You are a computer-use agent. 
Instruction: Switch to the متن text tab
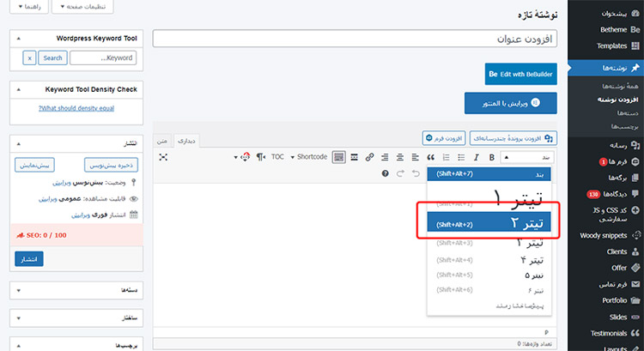click(162, 141)
